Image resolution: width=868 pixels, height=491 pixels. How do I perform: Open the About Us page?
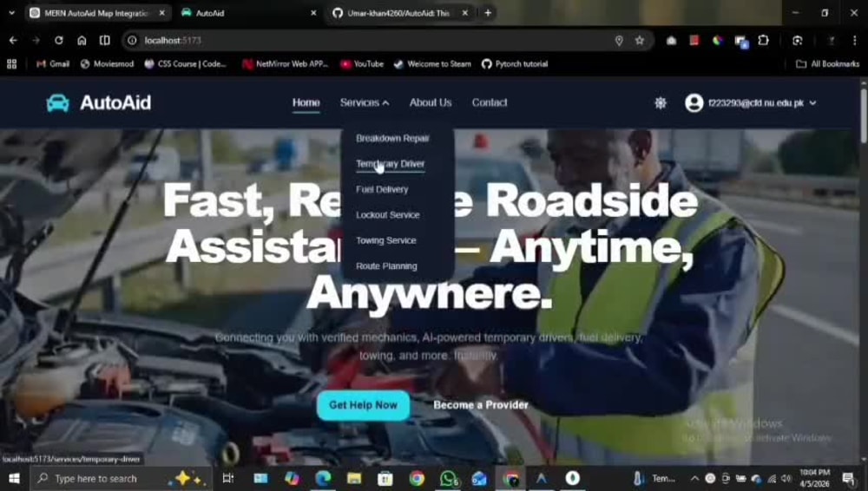[x=431, y=103]
